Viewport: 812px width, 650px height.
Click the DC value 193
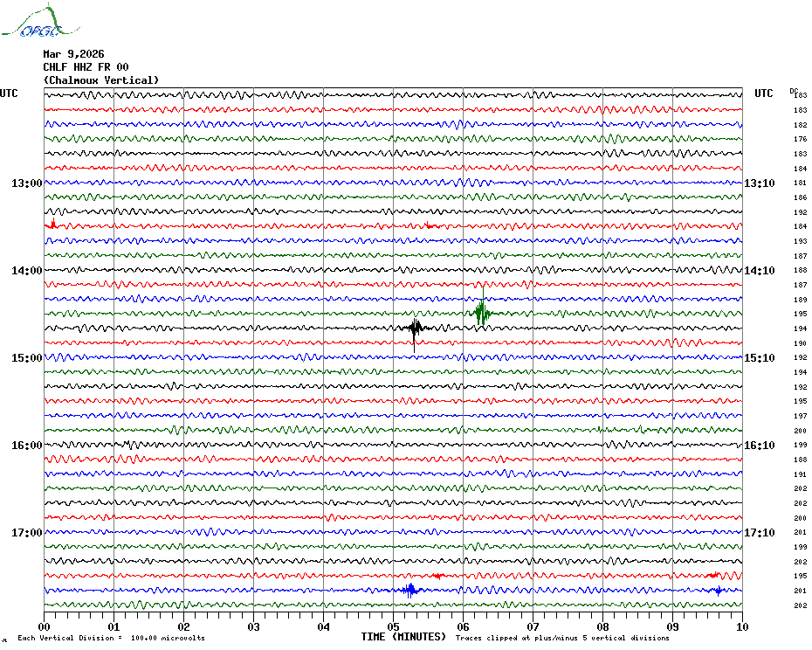800,241
